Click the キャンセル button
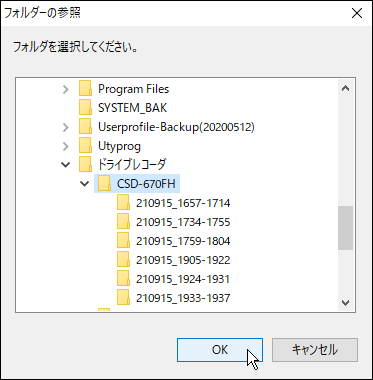 [x=315, y=350]
